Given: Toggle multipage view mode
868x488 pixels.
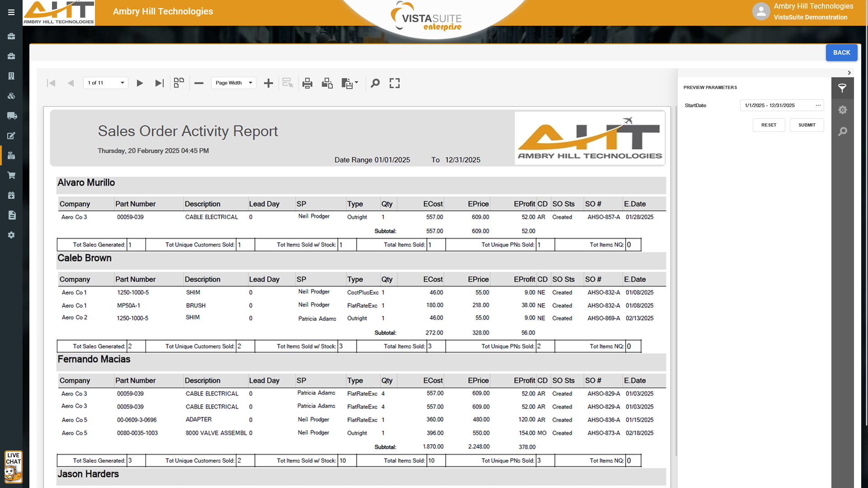Looking at the screenshot, I should tap(179, 83).
